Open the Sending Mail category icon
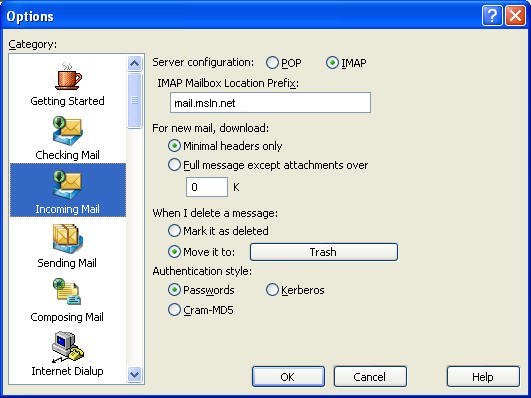Viewport: 531px width, 398px height. [x=67, y=239]
